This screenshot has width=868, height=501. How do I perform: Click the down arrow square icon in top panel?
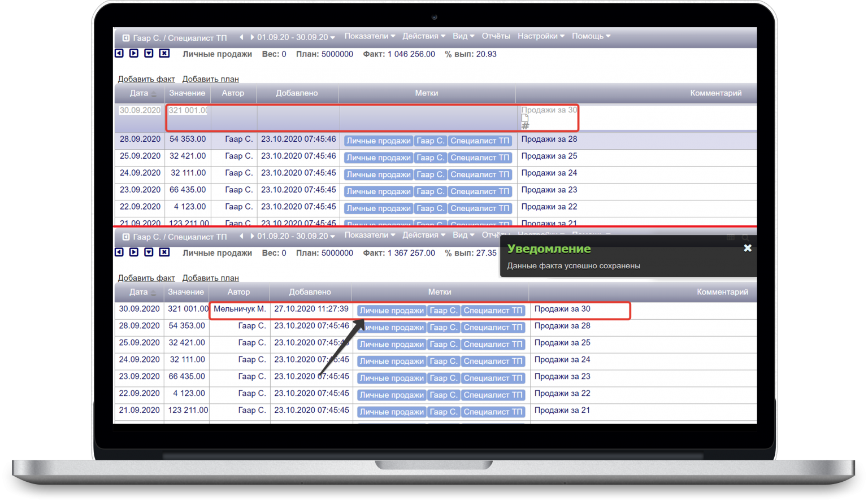(x=149, y=54)
